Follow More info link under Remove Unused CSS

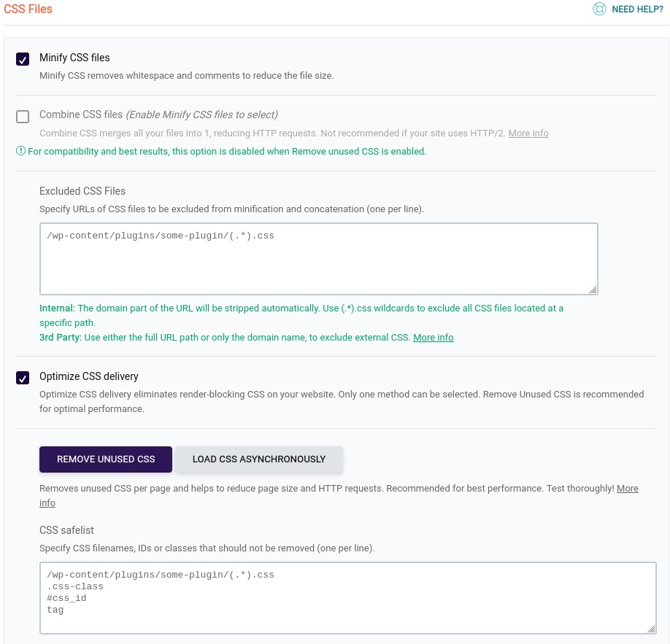[x=627, y=489]
